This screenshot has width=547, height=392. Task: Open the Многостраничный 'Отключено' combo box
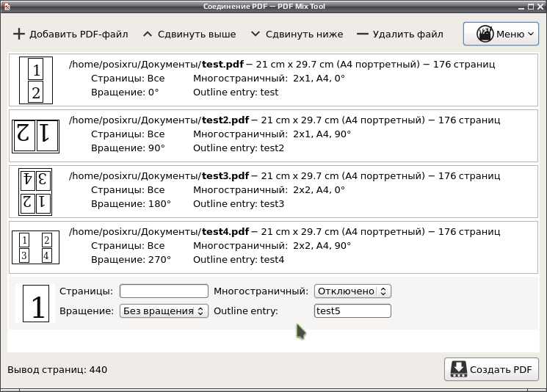coord(352,291)
